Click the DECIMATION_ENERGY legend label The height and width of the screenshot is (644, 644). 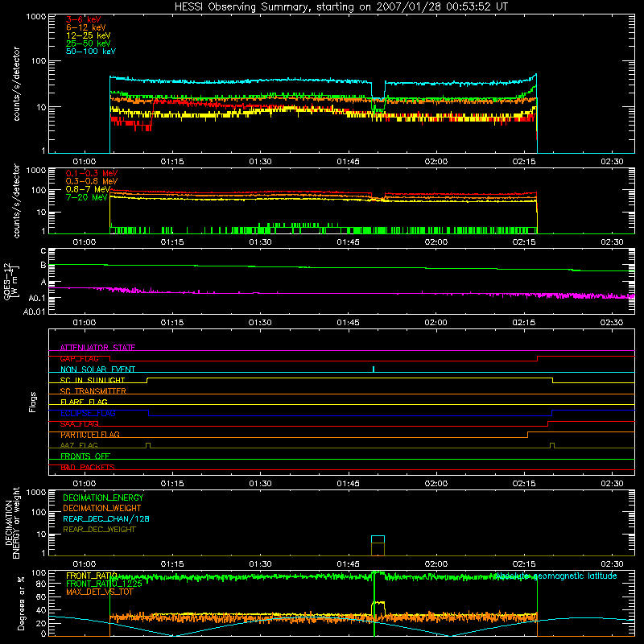click(103, 497)
